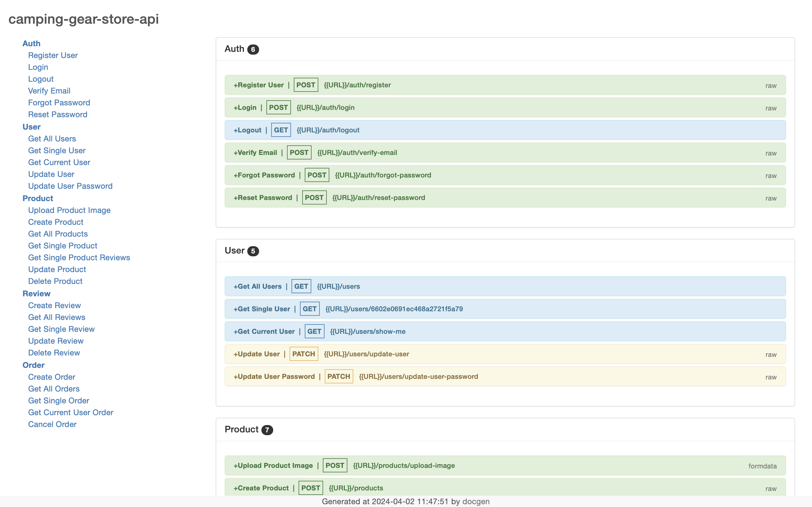Expand the +Register User endpoint row

[259, 85]
